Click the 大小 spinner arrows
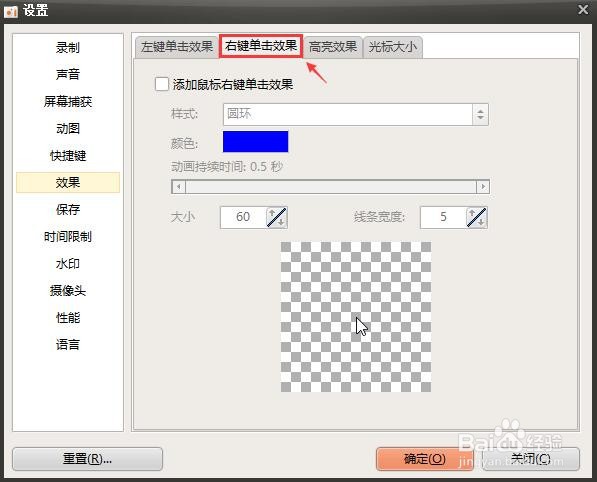This screenshot has width=597, height=482. pyautogui.click(x=277, y=217)
